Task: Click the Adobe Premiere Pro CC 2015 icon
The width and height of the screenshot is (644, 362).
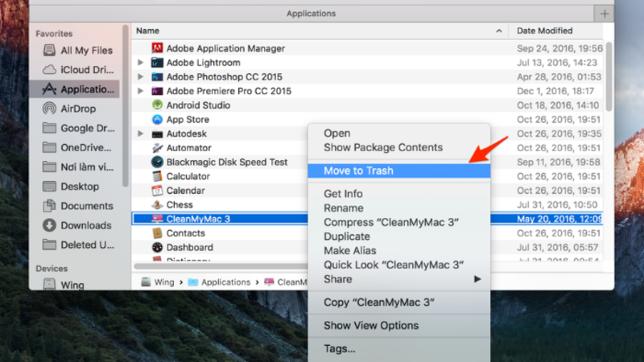Action: [157, 91]
